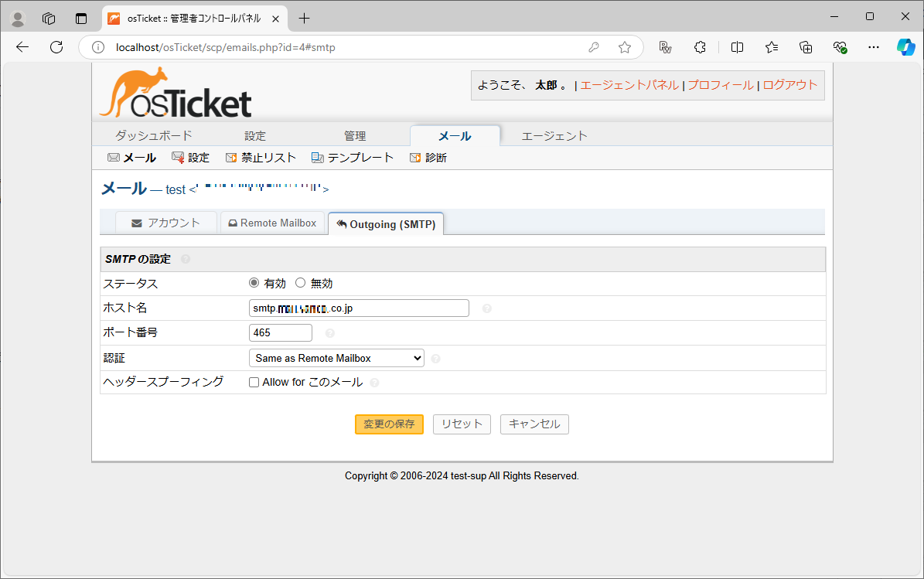Open the 認証 authentication dropdown

click(336, 357)
